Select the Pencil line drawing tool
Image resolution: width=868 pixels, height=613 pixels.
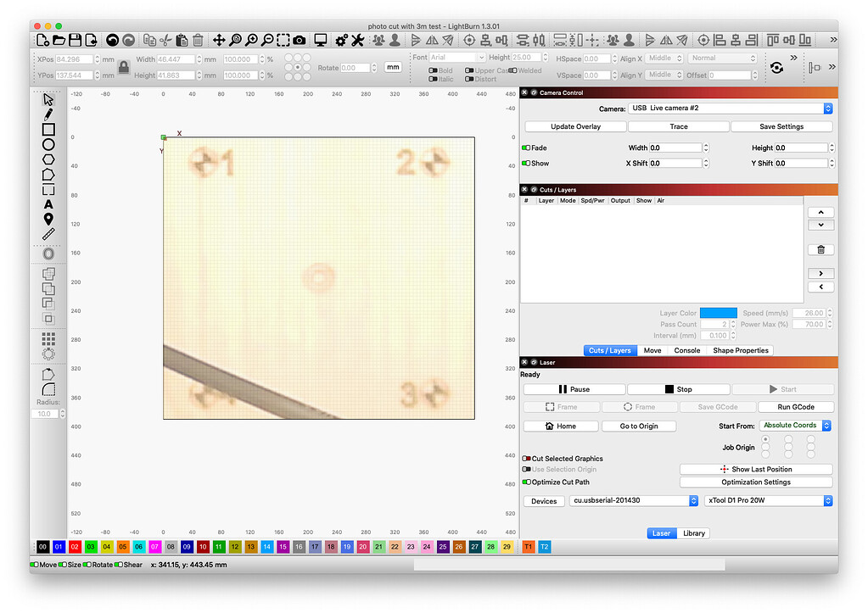click(48, 113)
